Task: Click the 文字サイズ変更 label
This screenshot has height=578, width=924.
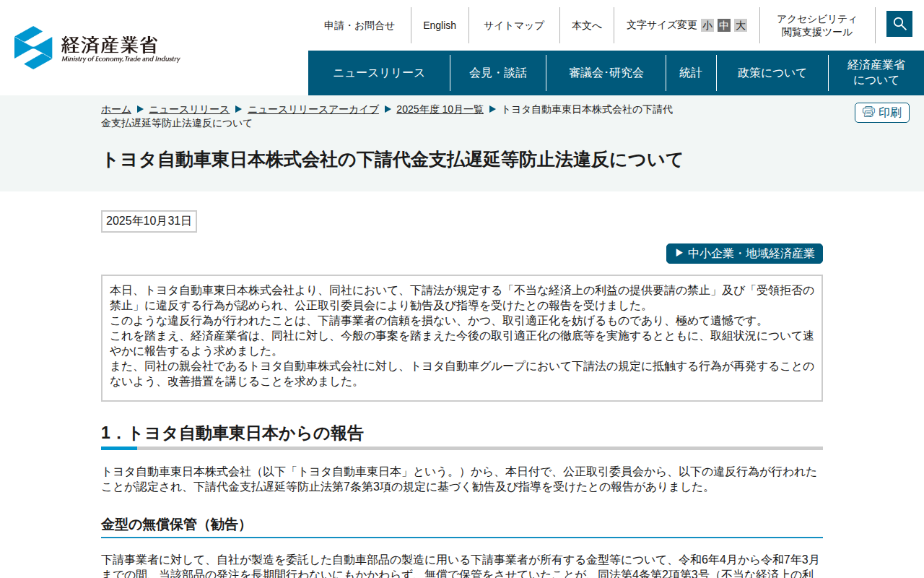Action: 662,25
